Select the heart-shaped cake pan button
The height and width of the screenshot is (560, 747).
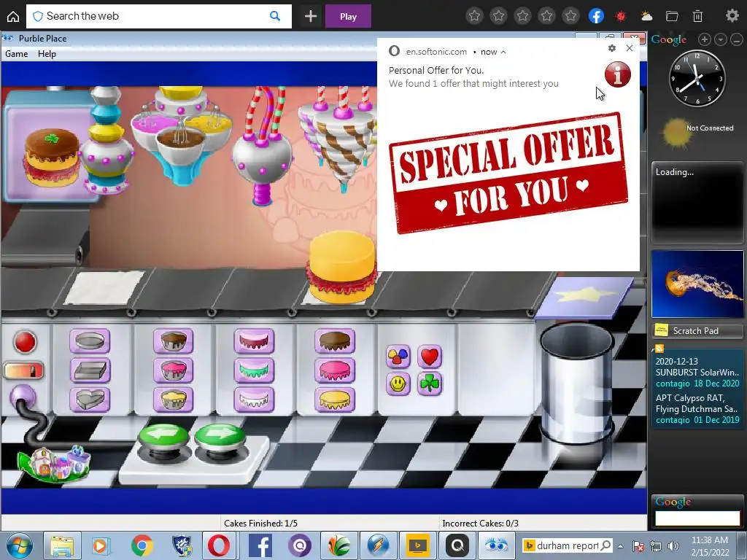[90, 400]
